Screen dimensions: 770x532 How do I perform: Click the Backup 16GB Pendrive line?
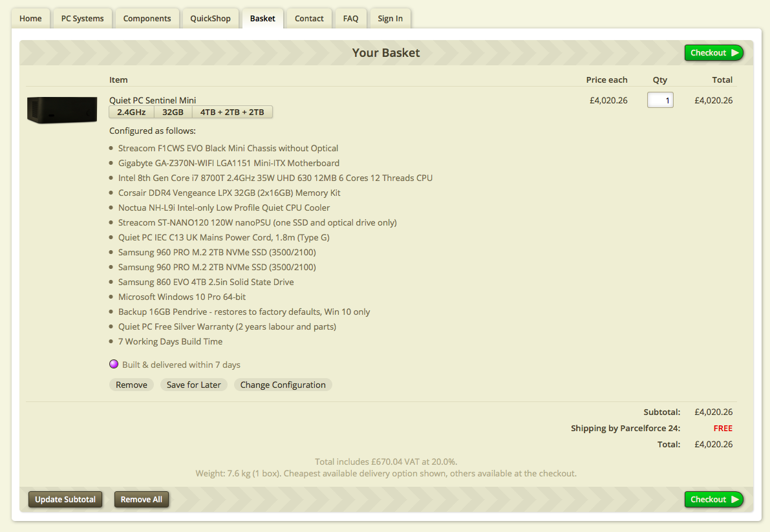244,312
